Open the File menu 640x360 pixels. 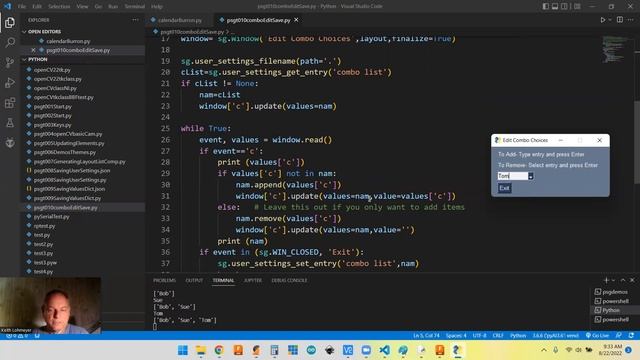[x=22, y=7]
